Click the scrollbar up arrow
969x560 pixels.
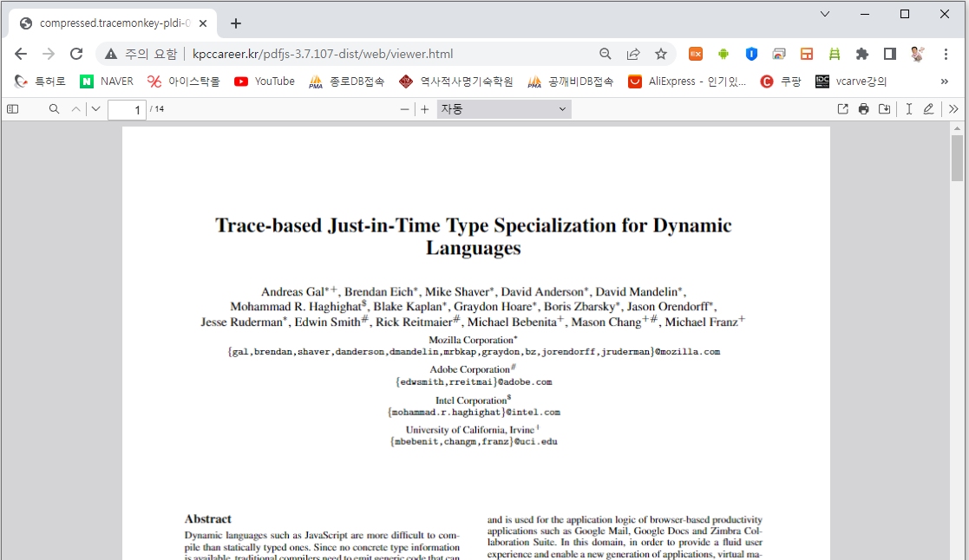[x=957, y=128]
